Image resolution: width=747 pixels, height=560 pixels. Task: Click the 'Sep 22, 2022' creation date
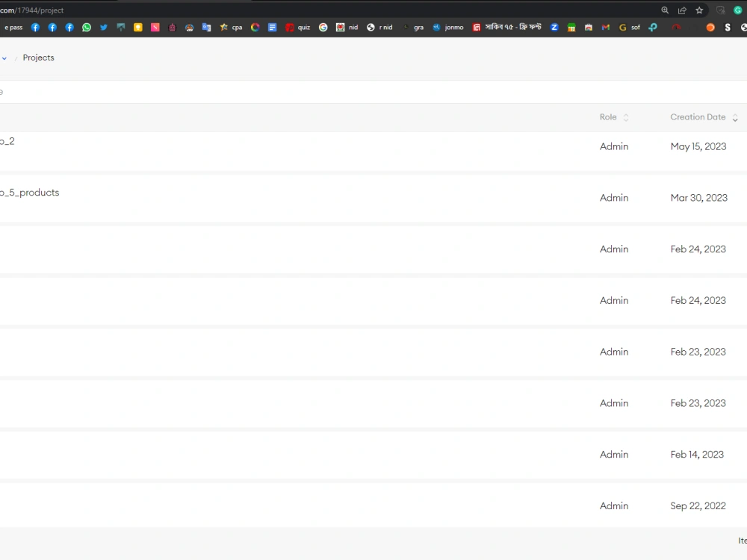click(x=698, y=505)
